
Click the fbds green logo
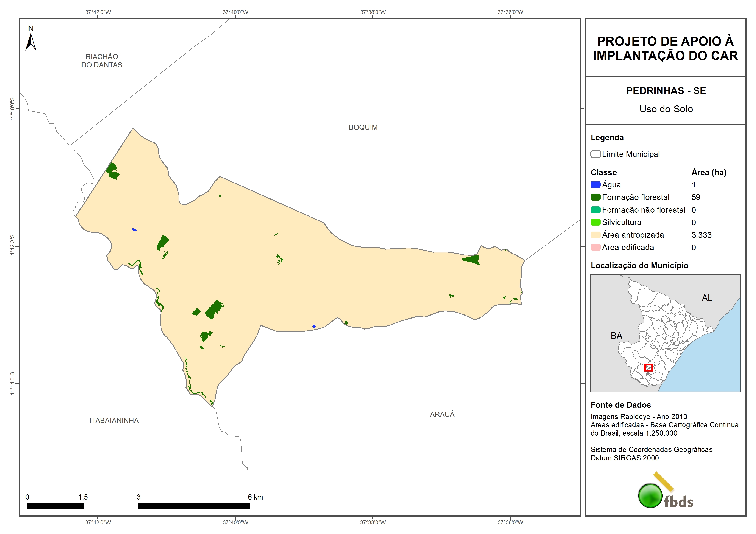[650, 495]
